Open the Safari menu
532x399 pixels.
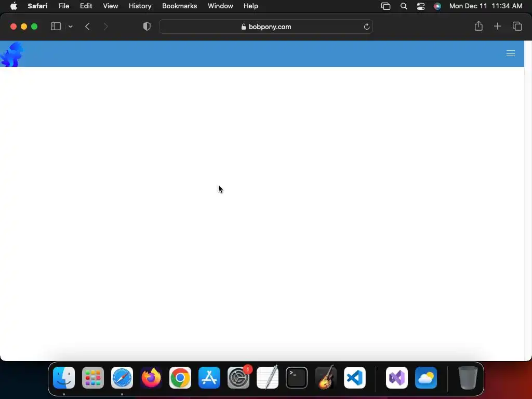pyautogui.click(x=37, y=6)
